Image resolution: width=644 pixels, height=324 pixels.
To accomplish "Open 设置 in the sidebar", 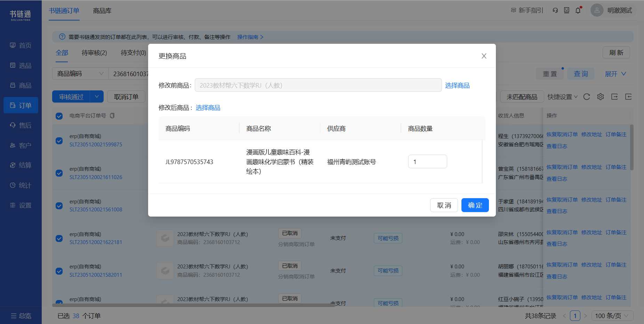I will 21,205.
